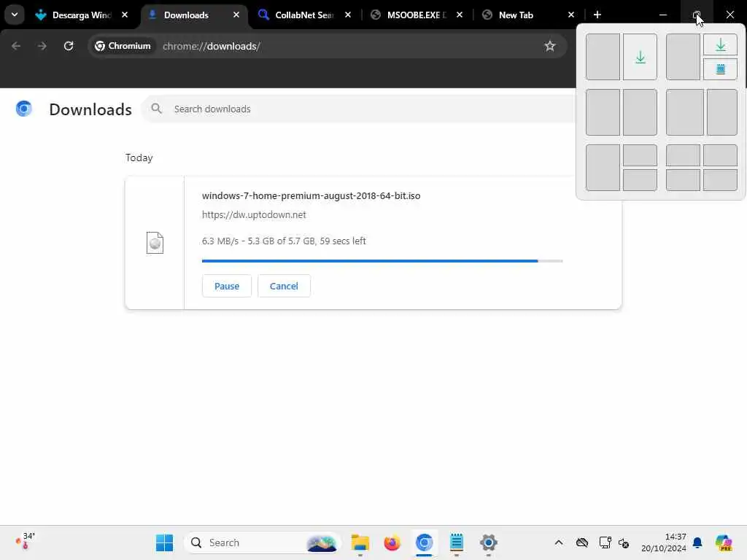Close the Descarga Windows tab
Image resolution: width=747 pixels, height=560 pixels.
coord(125,15)
